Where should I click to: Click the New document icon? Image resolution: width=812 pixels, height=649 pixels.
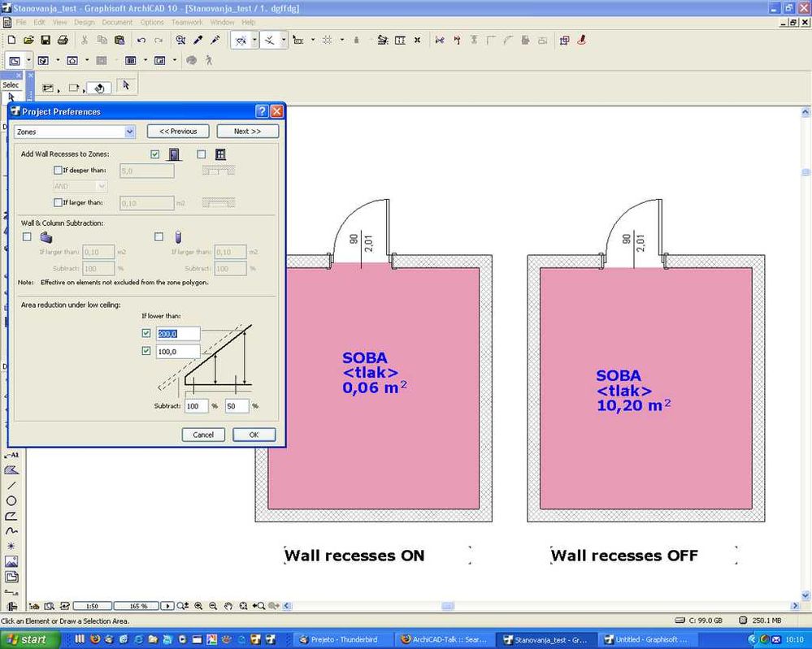(12, 40)
